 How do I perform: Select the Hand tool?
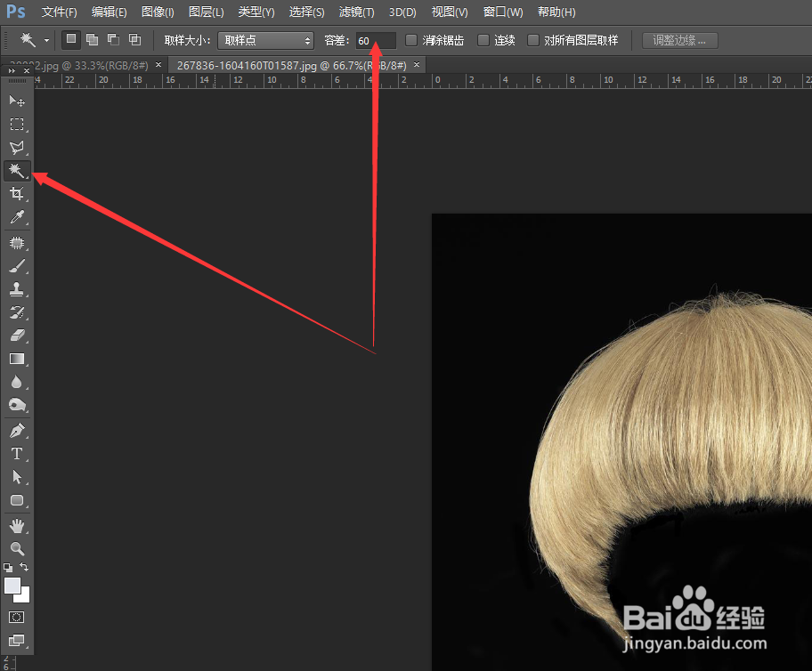[17, 526]
